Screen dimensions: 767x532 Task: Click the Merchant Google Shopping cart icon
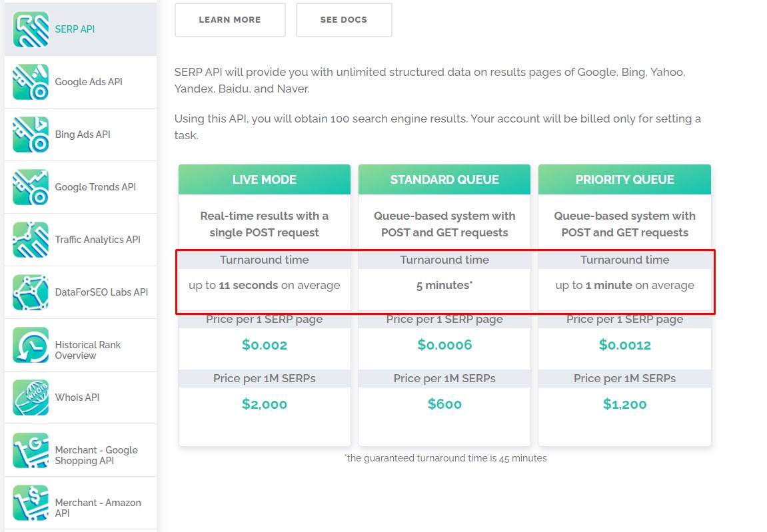coord(31,450)
